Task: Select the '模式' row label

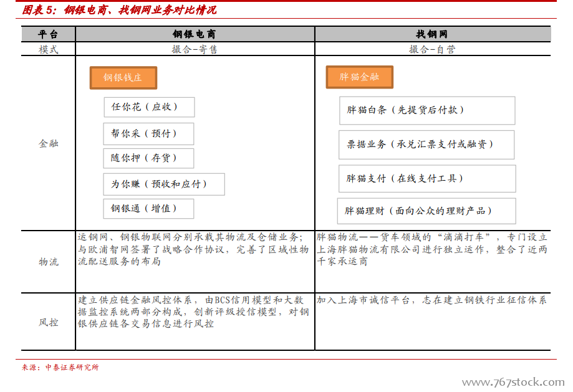Action: [48, 49]
